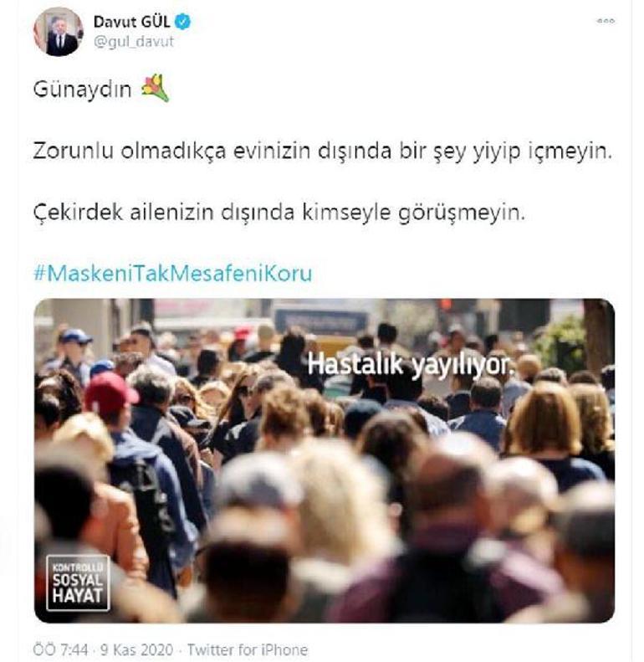Click the 'Hastalık yayılıyor.' caption on the image
Screen dimensions: 644x662
[411, 365]
